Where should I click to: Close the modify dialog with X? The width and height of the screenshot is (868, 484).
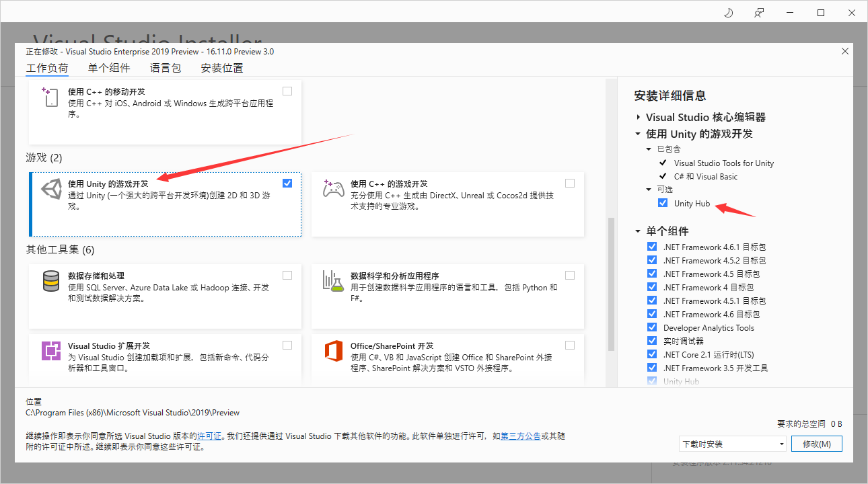(x=845, y=51)
